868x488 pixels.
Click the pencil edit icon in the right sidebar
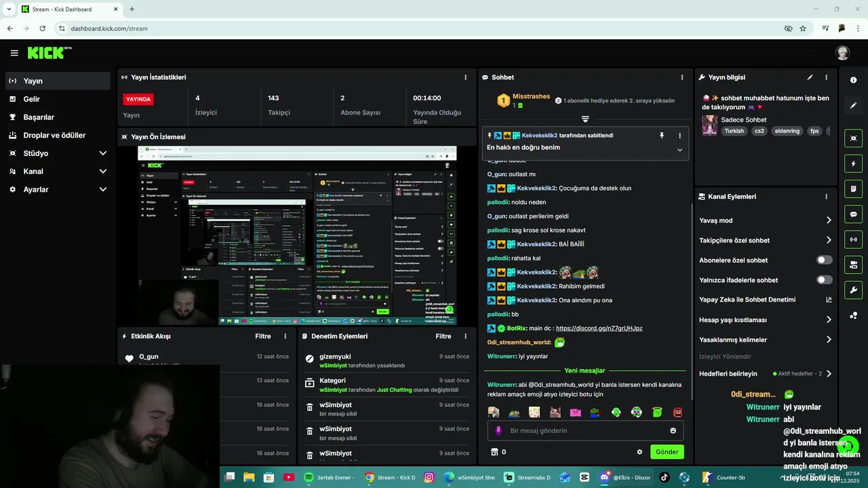[x=853, y=106]
